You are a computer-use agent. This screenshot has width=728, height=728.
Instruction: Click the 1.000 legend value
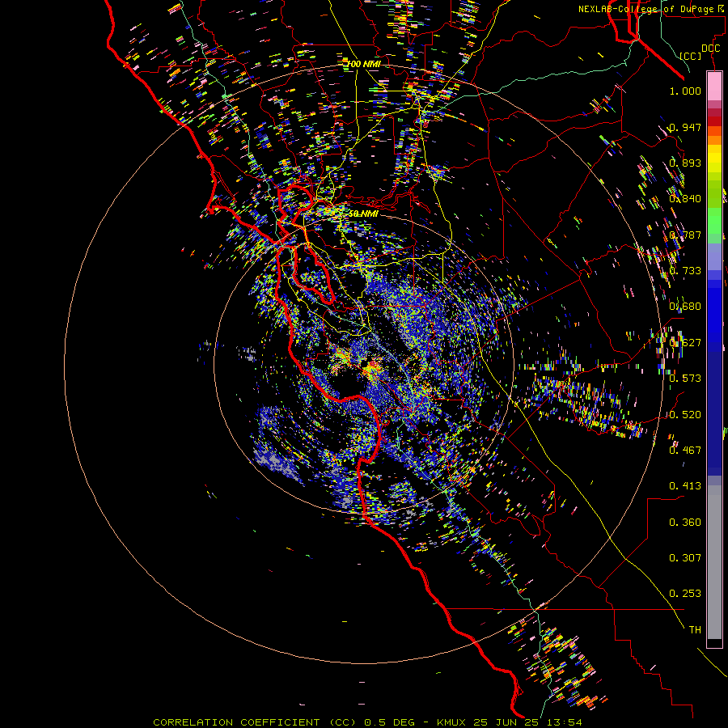click(x=685, y=91)
